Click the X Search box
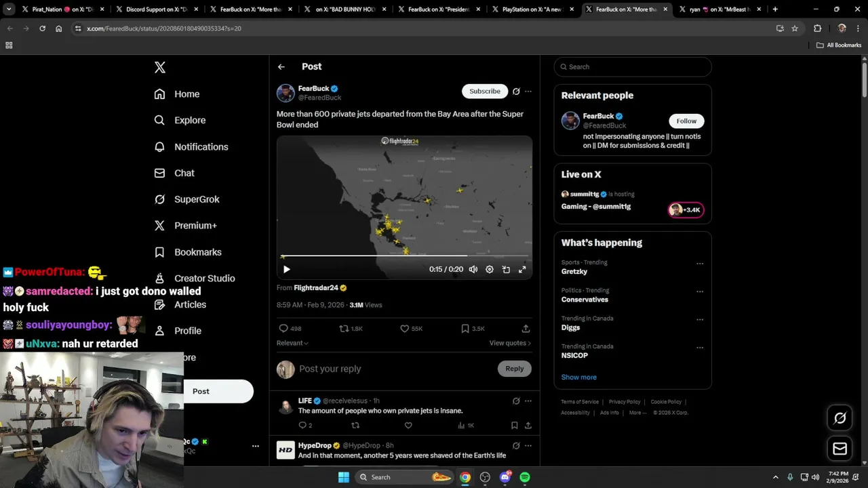The height and width of the screenshot is (488, 868). [x=633, y=66]
